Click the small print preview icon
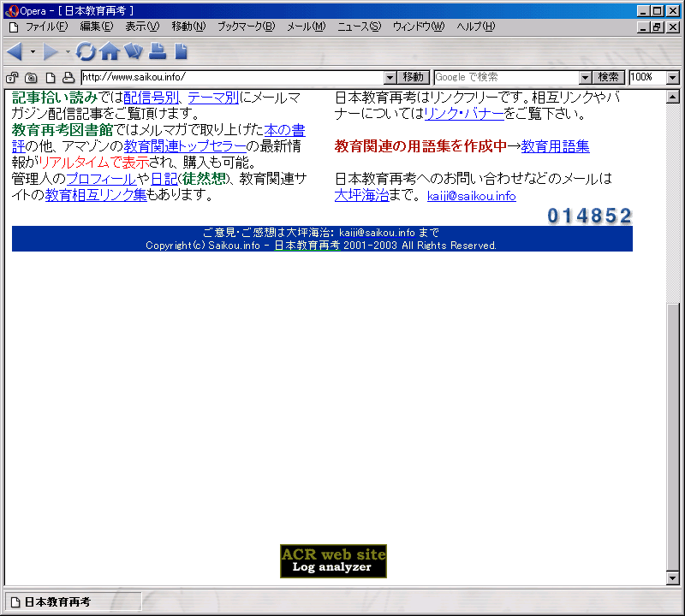Image resolution: width=685 pixels, height=616 pixels. point(68,78)
